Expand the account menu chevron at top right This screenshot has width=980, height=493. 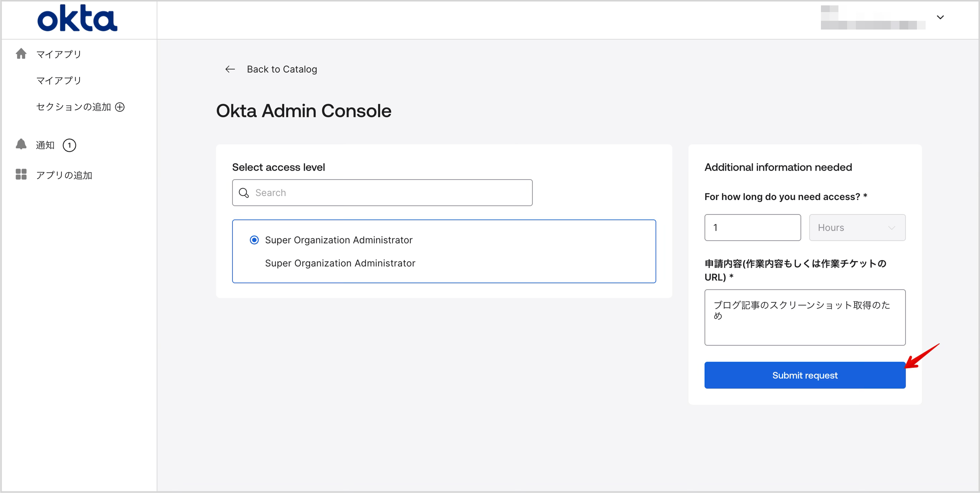[940, 17]
